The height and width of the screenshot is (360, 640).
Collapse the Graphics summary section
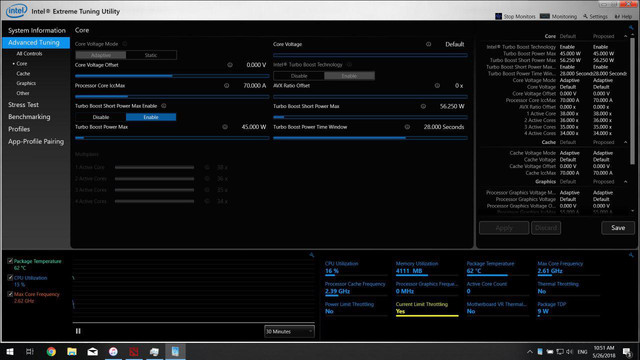tap(625, 182)
